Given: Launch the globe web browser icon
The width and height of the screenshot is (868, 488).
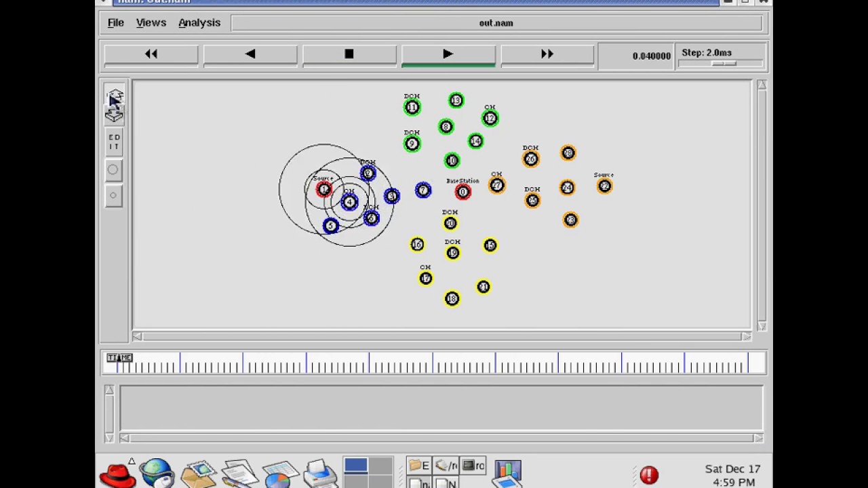Looking at the screenshot, I should click(157, 473).
